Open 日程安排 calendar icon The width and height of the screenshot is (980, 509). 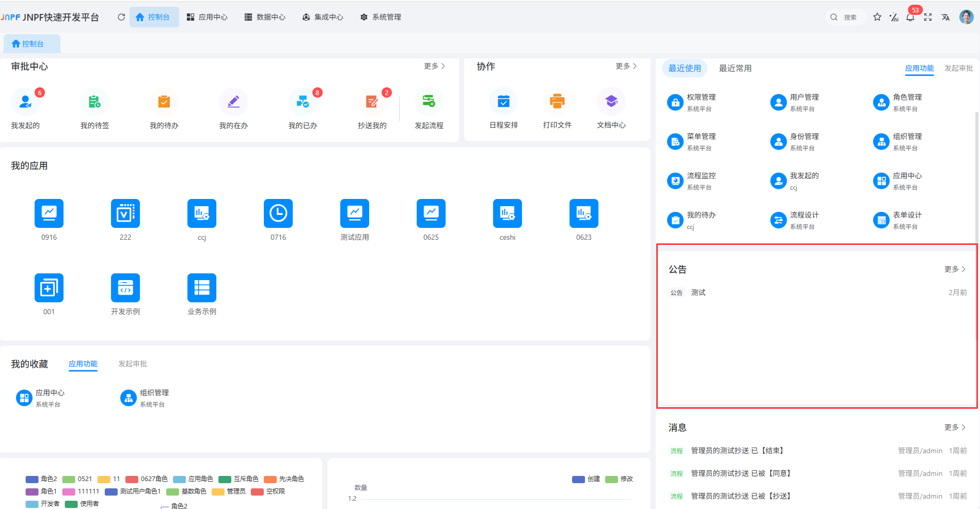[503, 102]
